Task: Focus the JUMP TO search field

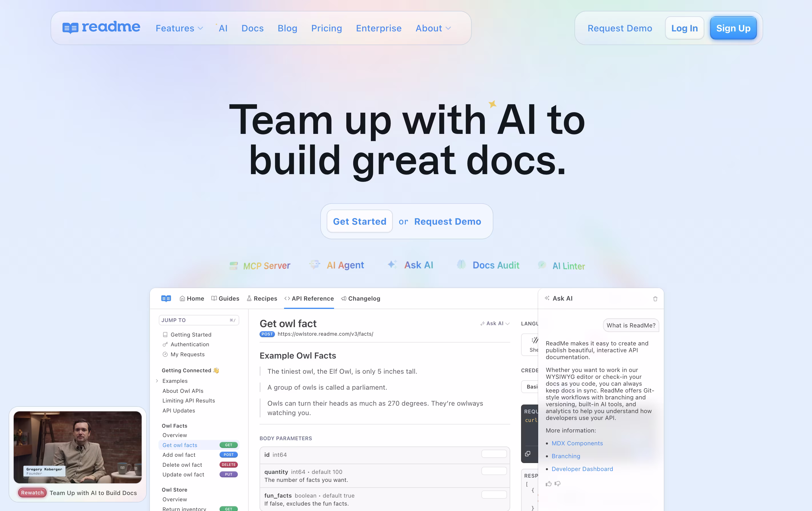Action: (x=199, y=320)
